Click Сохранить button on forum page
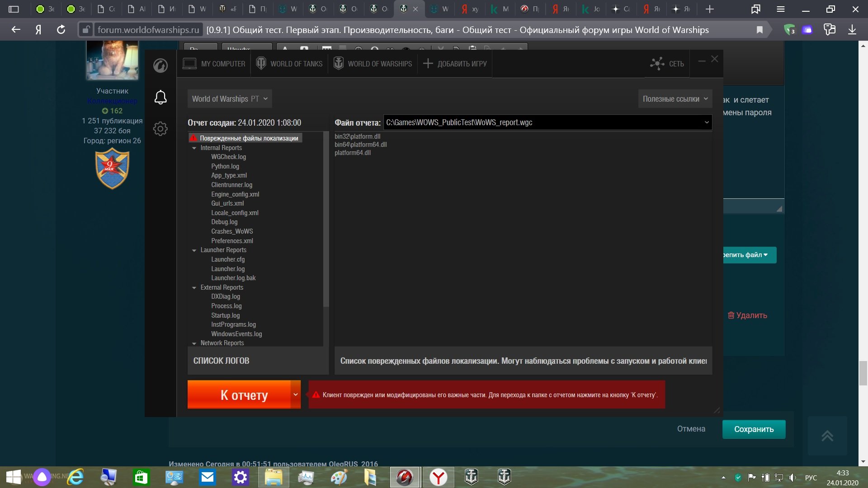This screenshot has width=868, height=488. [x=754, y=429]
